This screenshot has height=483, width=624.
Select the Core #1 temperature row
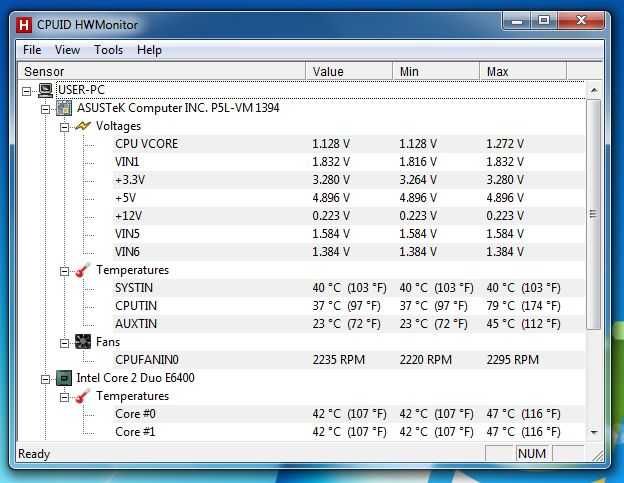click(348, 432)
